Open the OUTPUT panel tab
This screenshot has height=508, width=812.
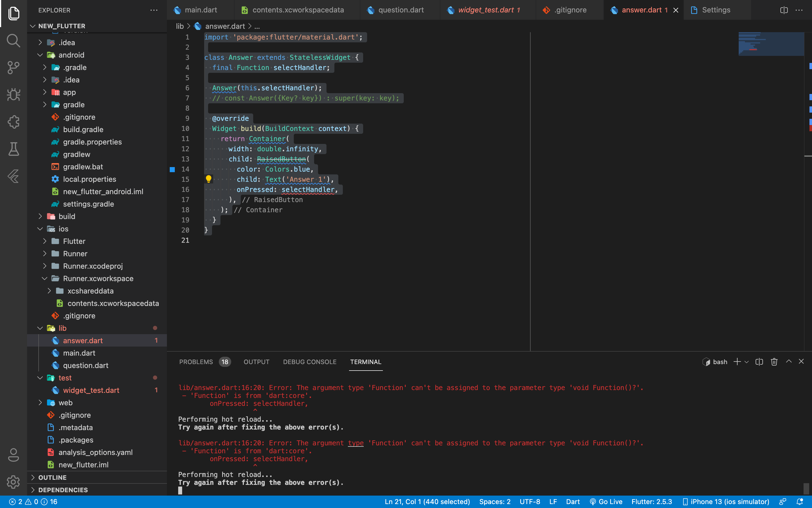[x=256, y=362]
